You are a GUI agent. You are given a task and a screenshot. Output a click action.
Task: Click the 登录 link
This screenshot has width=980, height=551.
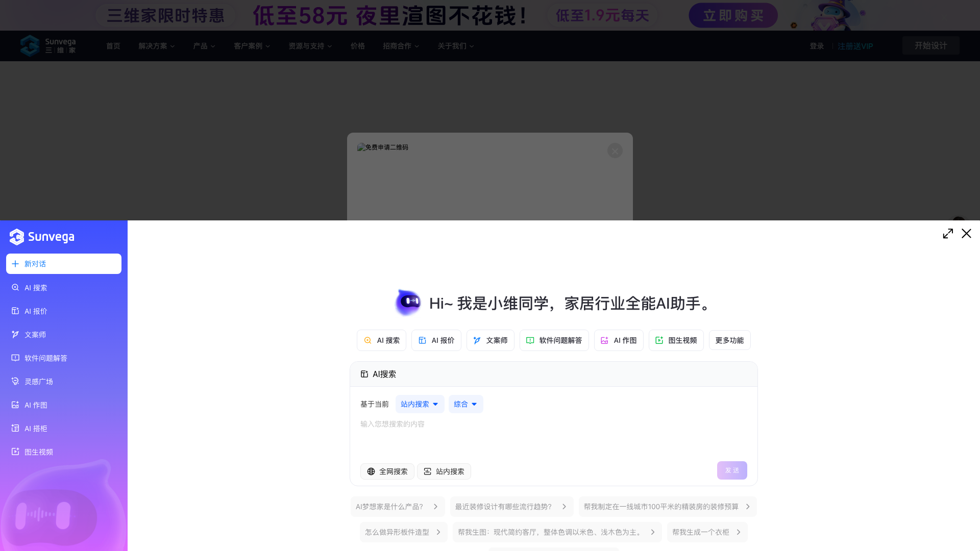point(817,46)
